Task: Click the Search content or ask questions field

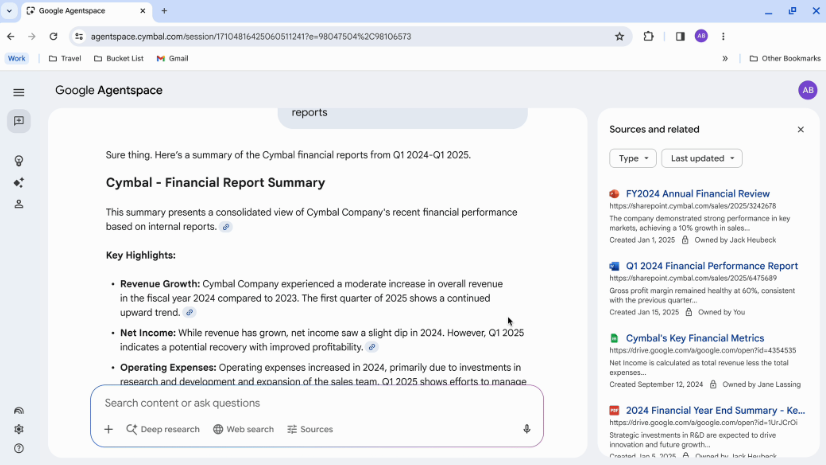Action: [x=316, y=403]
